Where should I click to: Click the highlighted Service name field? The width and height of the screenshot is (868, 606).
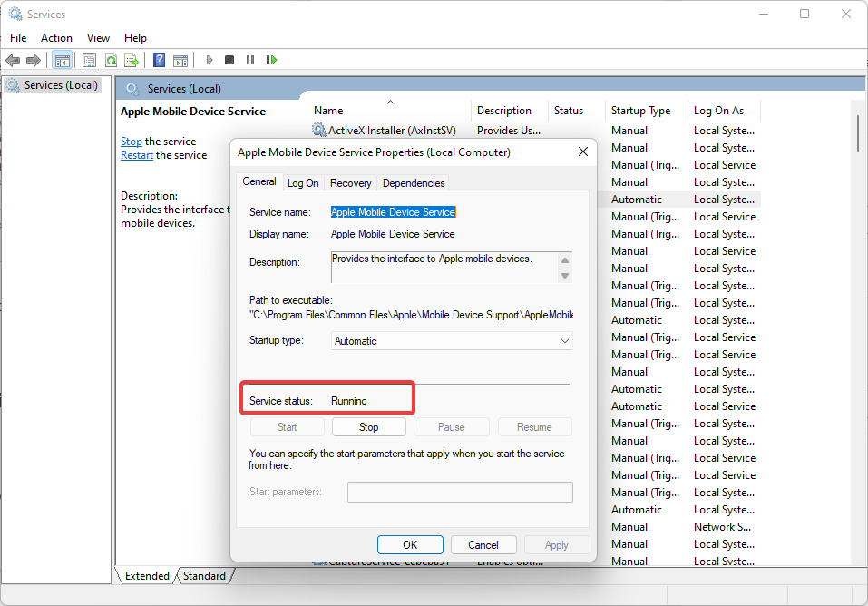click(x=393, y=212)
